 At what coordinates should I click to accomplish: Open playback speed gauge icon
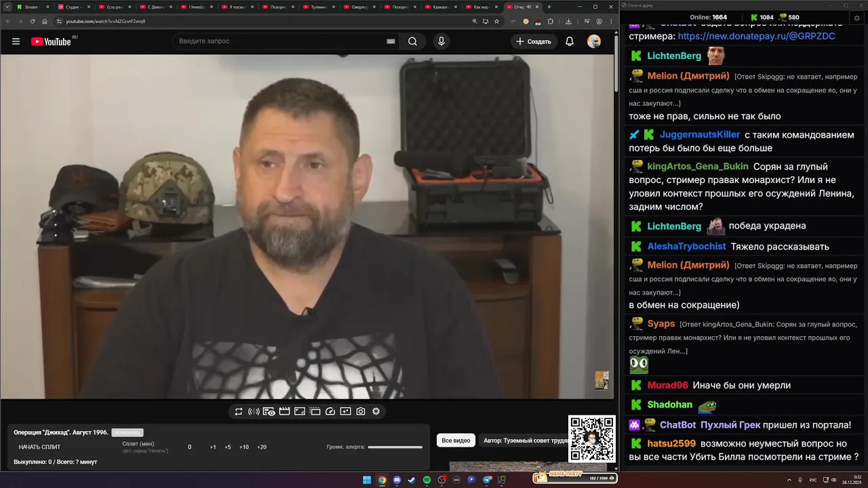click(x=330, y=411)
